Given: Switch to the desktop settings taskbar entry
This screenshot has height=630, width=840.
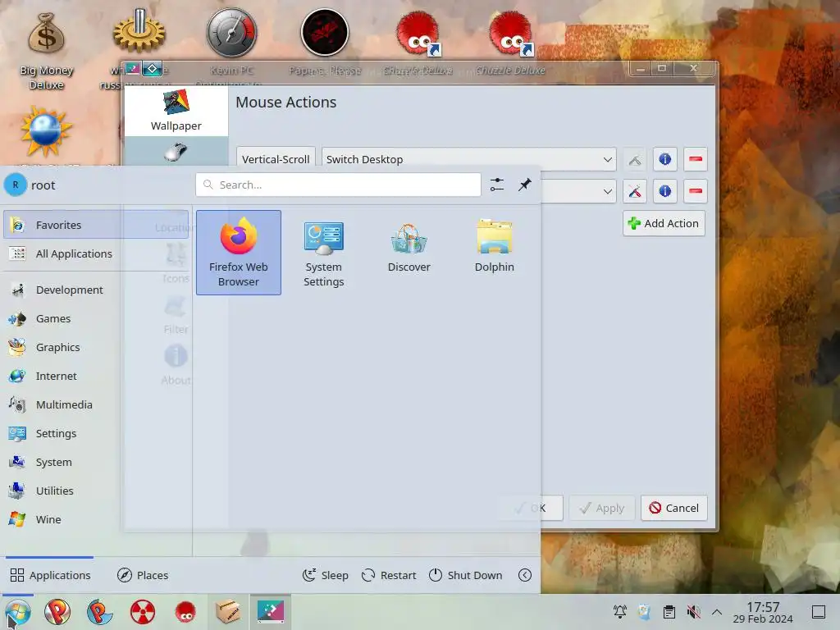Looking at the screenshot, I should 271,611.
